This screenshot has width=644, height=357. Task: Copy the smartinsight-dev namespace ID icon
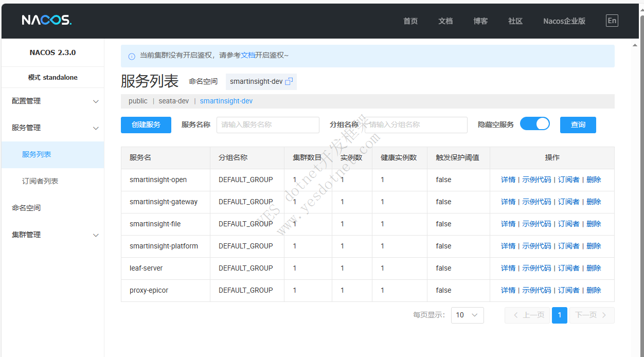[x=289, y=81]
